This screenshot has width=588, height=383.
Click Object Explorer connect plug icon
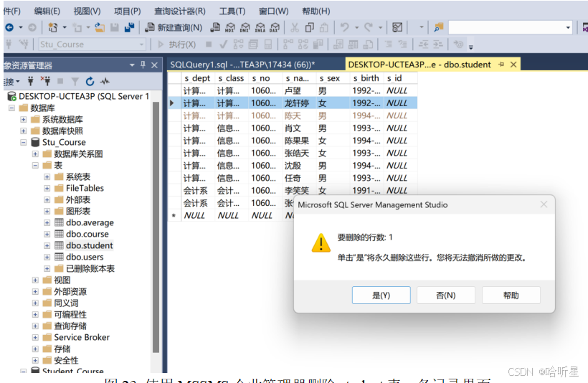click(31, 81)
